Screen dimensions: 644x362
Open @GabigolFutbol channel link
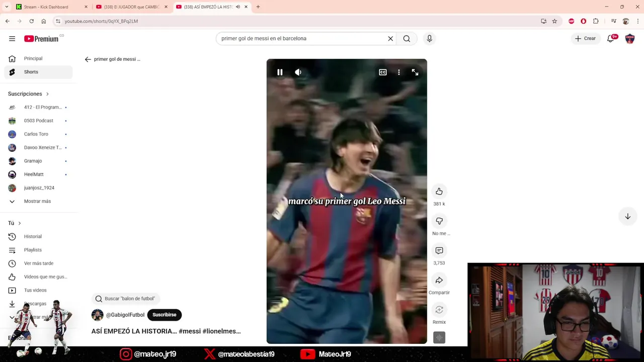pos(125,315)
